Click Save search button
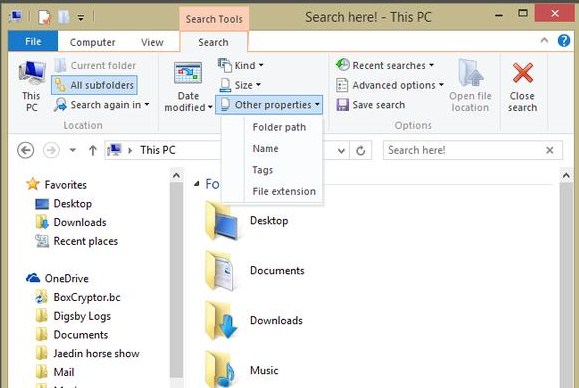Viewport: 579px width, 388px height. pyautogui.click(x=371, y=105)
